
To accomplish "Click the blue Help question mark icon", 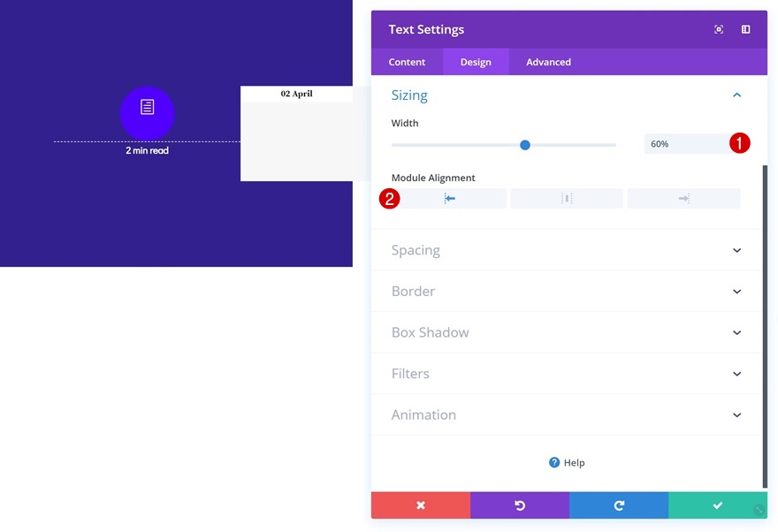I will pyautogui.click(x=554, y=462).
